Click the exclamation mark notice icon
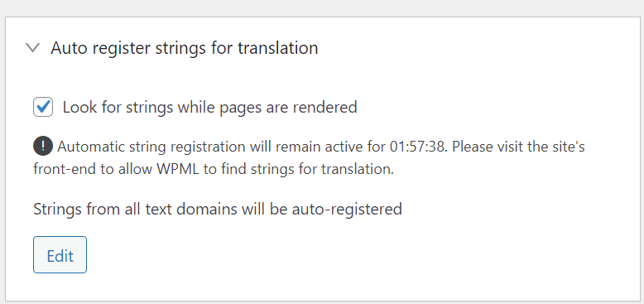This screenshot has height=304, width=644. coord(43,147)
